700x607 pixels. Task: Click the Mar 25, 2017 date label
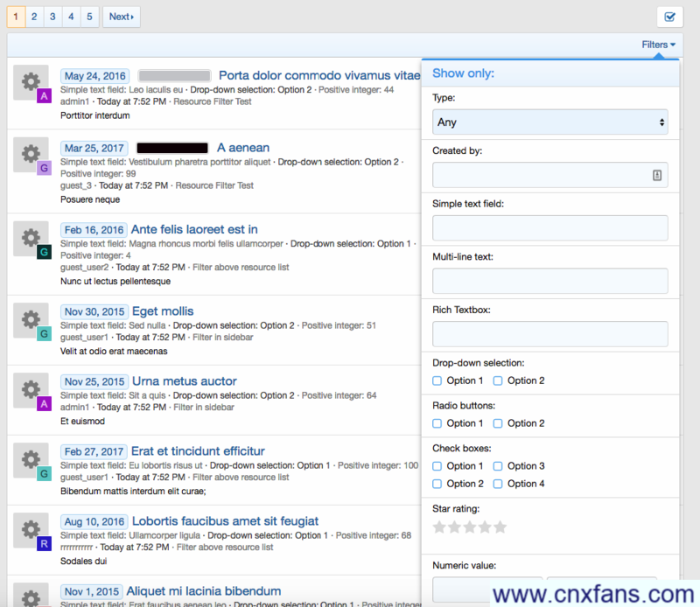pos(94,148)
